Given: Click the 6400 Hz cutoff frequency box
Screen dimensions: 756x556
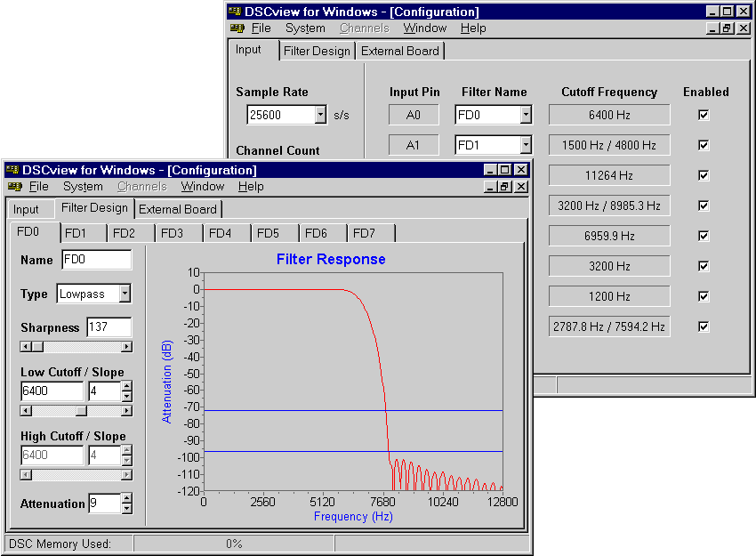Looking at the screenshot, I should pyautogui.click(x=609, y=115).
